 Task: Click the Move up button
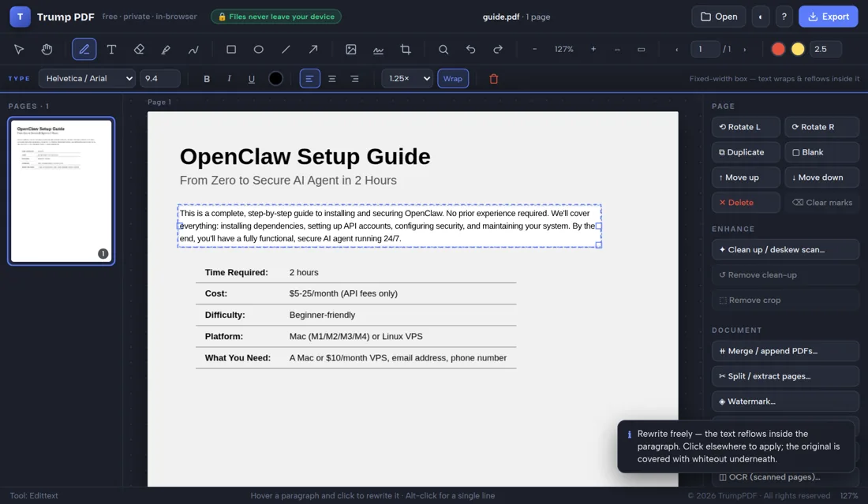click(x=746, y=177)
